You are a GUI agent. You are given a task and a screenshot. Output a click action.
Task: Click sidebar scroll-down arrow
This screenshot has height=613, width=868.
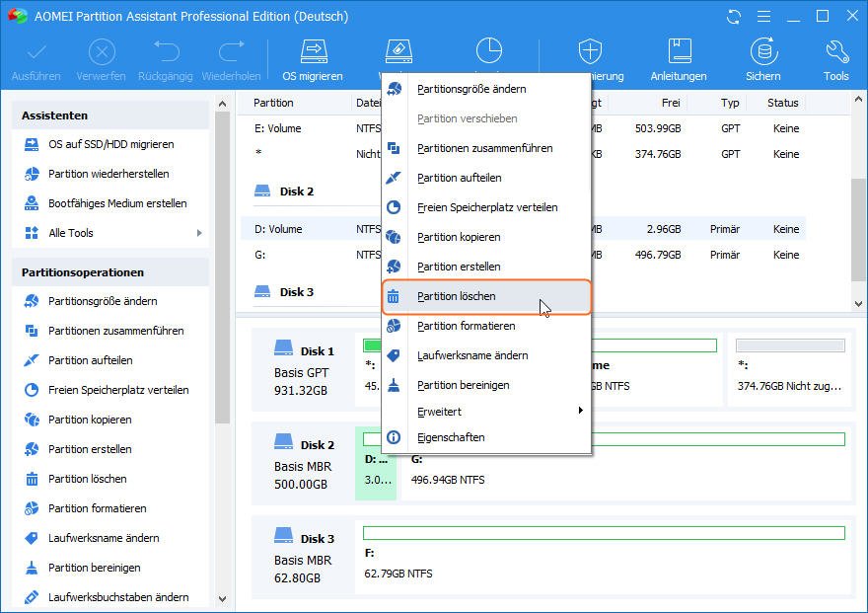223,598
